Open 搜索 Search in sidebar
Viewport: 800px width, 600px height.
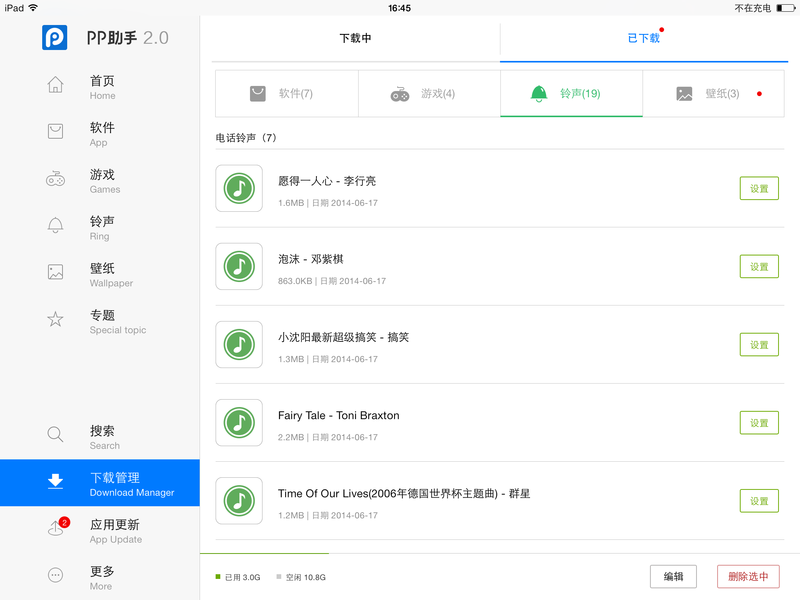pos(100,437)
